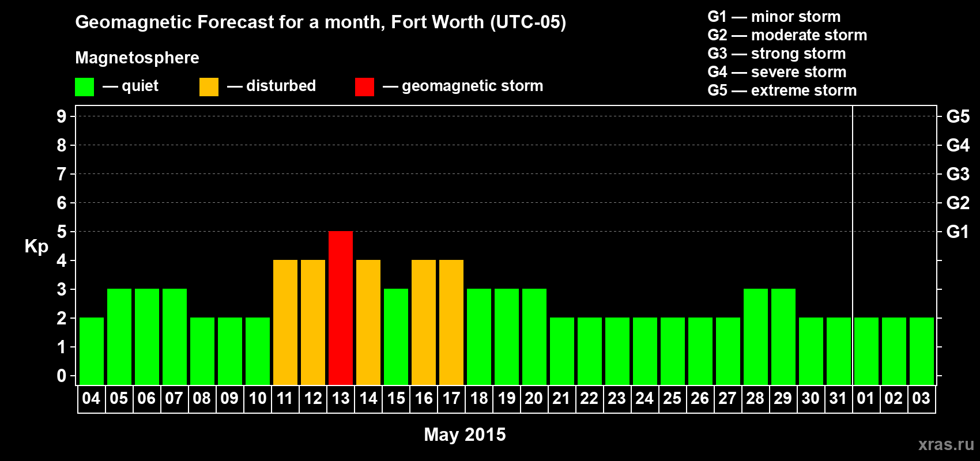Click date label 04 on the axis

[x=91, y=399]
